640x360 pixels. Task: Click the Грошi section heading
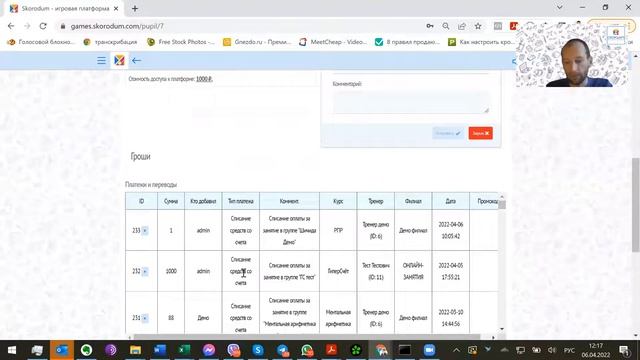tap(140, 156)
